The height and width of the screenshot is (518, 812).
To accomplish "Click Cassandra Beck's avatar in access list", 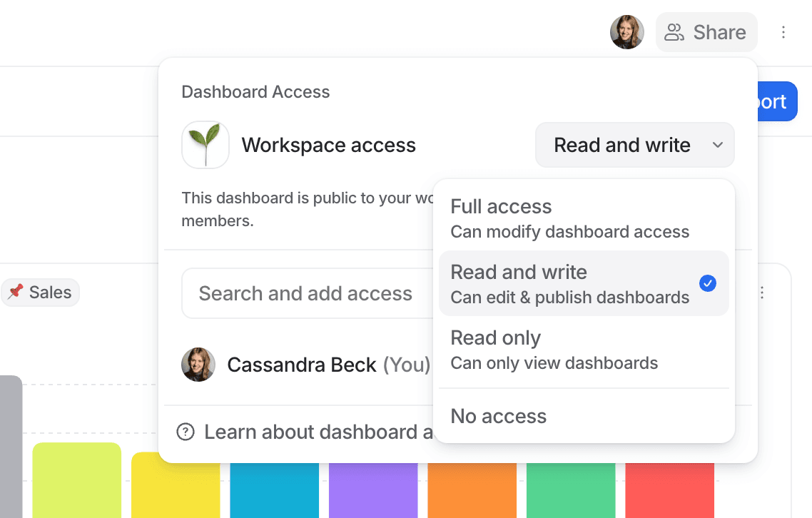I will [x=198, y=365].
